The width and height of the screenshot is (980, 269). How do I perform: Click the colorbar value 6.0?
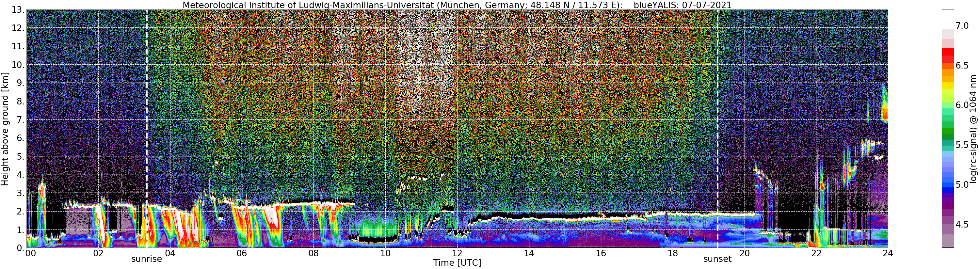[x=962, y=105]
